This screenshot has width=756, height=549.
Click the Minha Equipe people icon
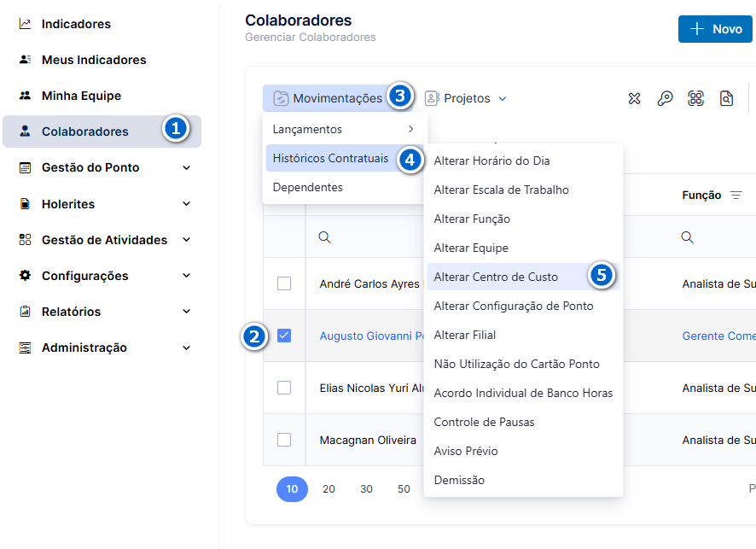click(x=25, y=96)
